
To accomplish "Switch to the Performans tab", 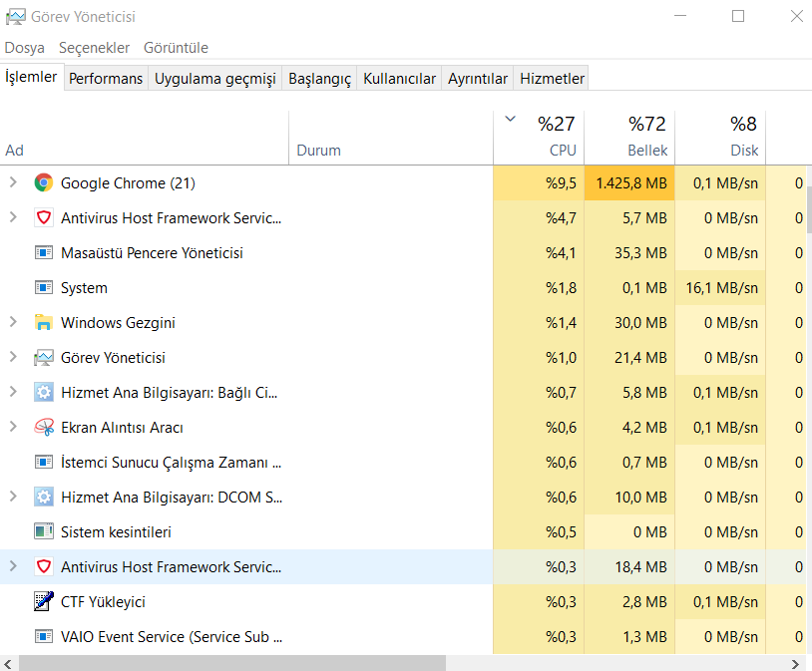I will [x=106, y=78].
